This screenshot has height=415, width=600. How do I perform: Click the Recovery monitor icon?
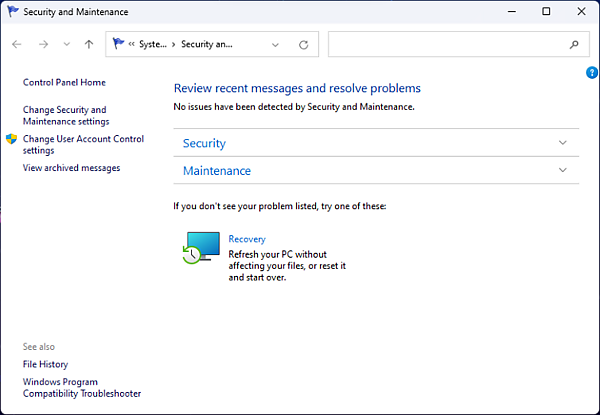pyautogui.click(x=201, y=247)
